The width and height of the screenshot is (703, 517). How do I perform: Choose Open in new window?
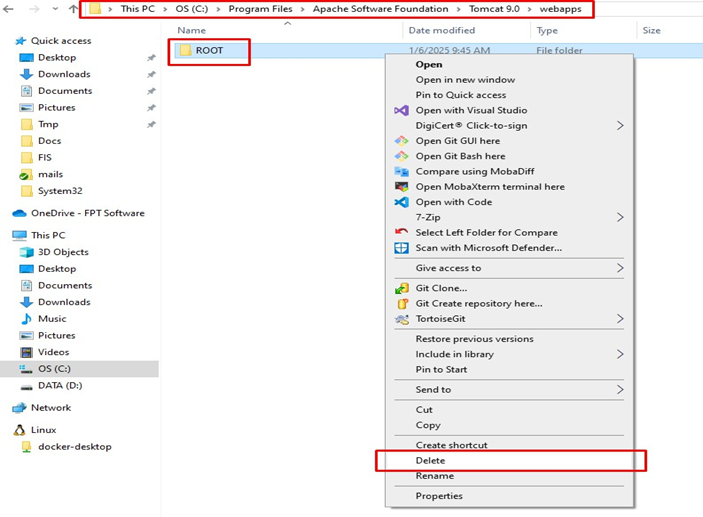pos(510,80)
